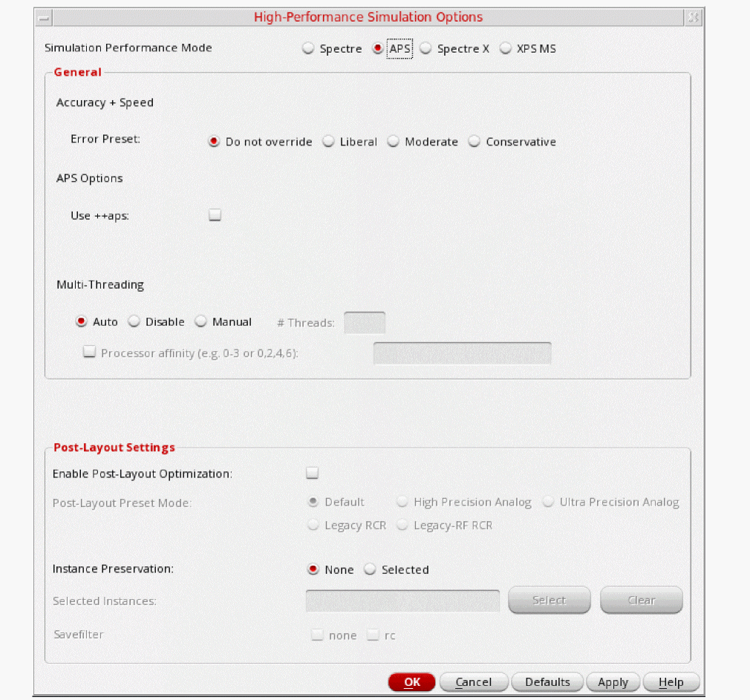This screenshot has height=700, width=750.
Task: Click the Clear instances button
Action: click(x=642, y=600)
